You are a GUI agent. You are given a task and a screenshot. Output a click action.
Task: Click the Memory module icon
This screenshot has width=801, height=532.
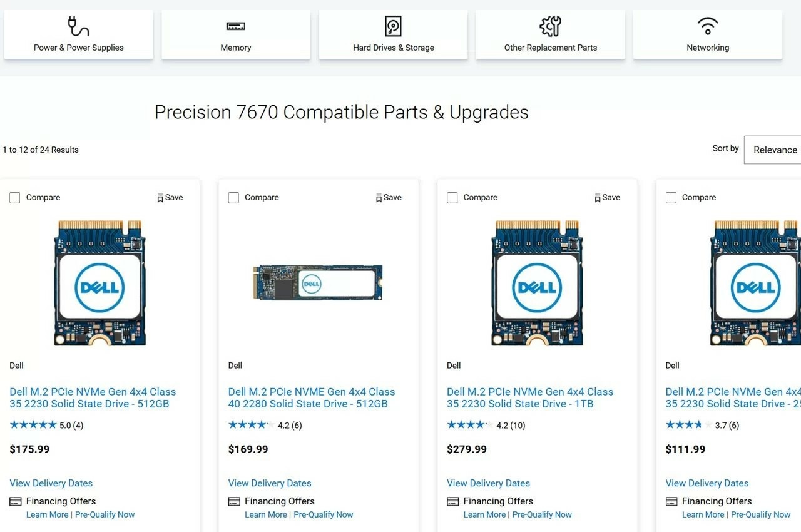pyautogui.click(x=236, y=26)
